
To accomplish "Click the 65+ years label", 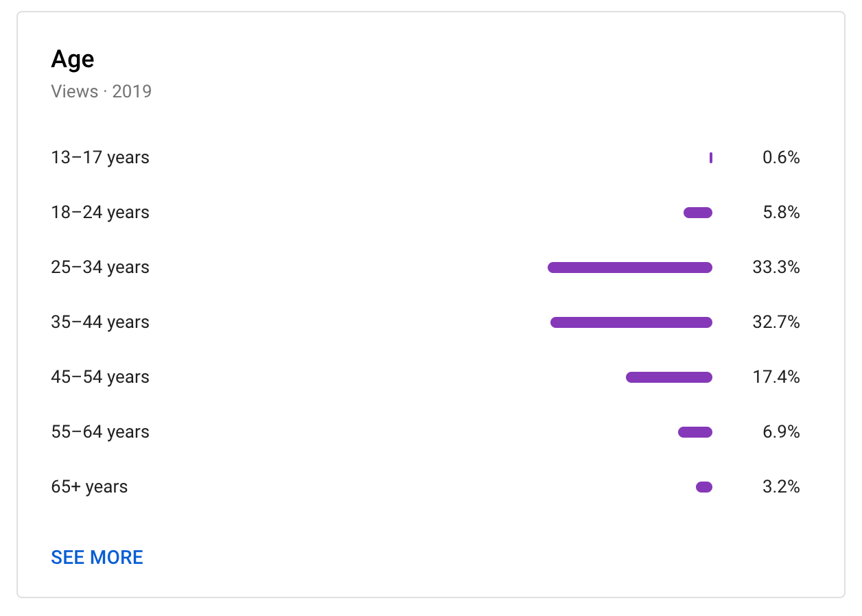I will point(89,487).
